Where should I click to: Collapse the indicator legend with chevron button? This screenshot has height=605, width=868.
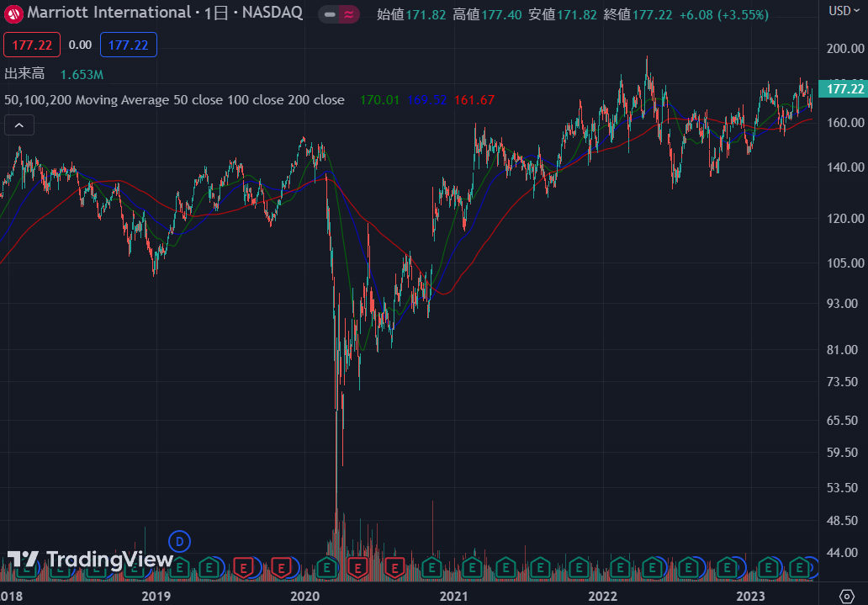(19, 125)
